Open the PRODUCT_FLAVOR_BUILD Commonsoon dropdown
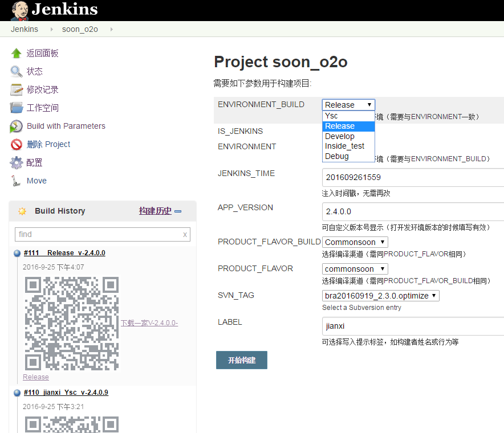 click(x=355, y=242)
